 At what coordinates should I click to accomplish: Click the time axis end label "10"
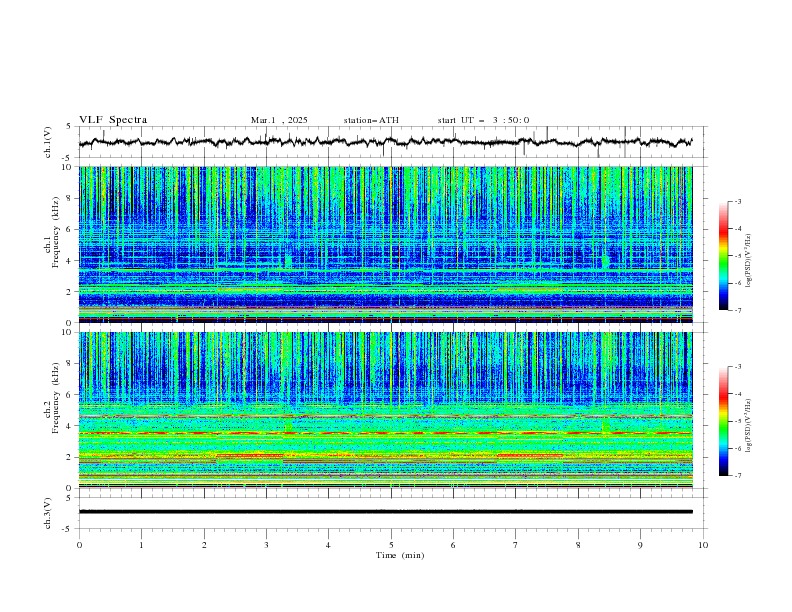point(703,545)
